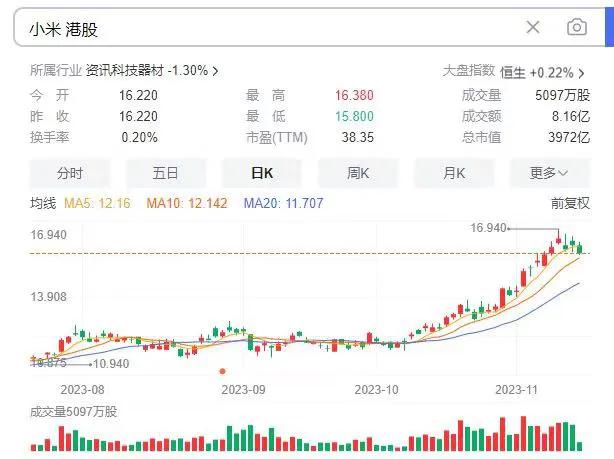
Task: Select the 月K tab
Action: pos(454,173)
